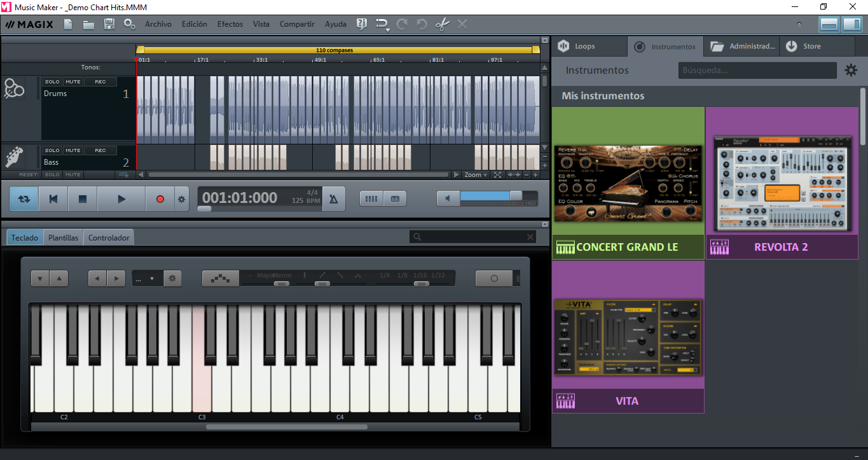Open the Efectos menu
This screenshot has width=868, height=460.
tap(230, 24)
